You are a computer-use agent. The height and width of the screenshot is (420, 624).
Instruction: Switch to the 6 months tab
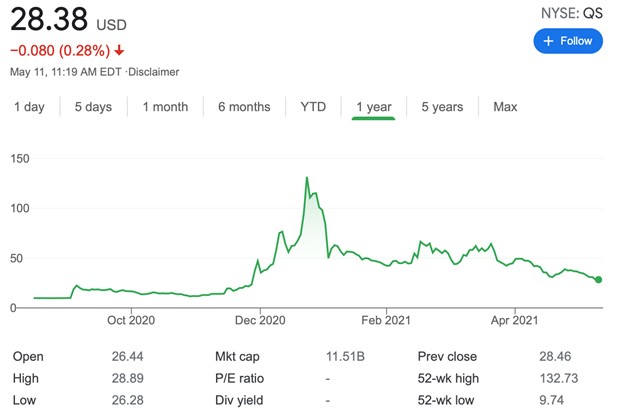[244, 107]
